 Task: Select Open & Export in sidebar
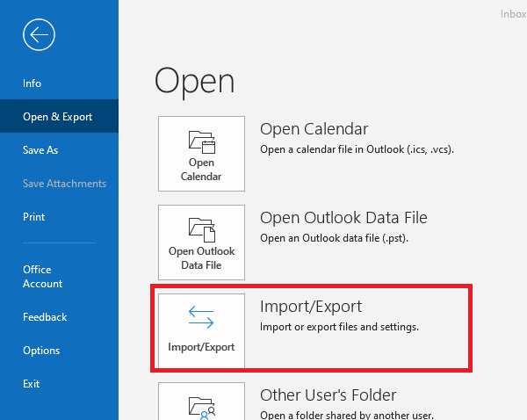pyautogui.click(x=58, y=117)
